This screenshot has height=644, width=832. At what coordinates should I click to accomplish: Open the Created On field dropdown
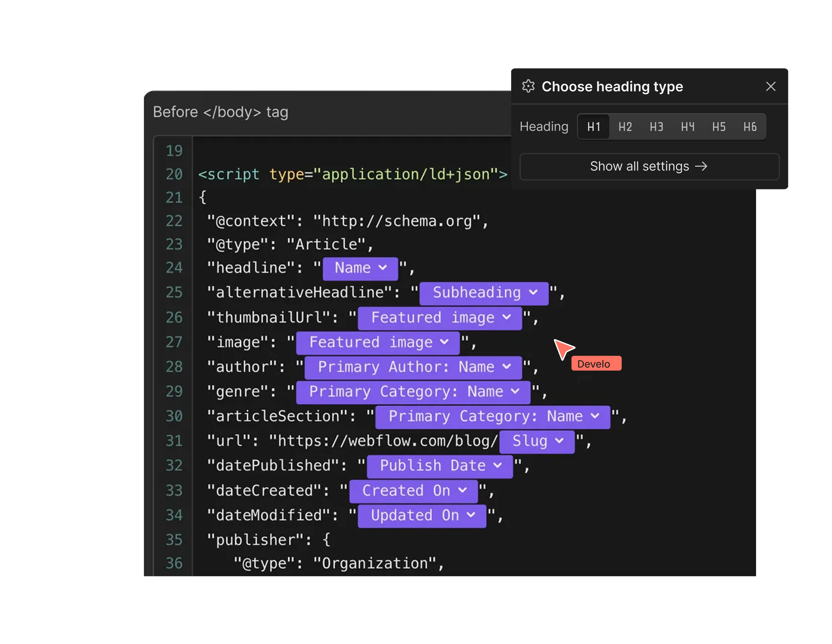(413, 491)
